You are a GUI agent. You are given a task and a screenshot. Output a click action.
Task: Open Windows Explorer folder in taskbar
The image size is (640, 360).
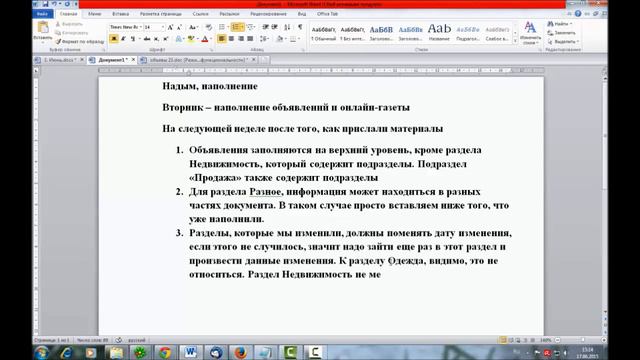116,352
